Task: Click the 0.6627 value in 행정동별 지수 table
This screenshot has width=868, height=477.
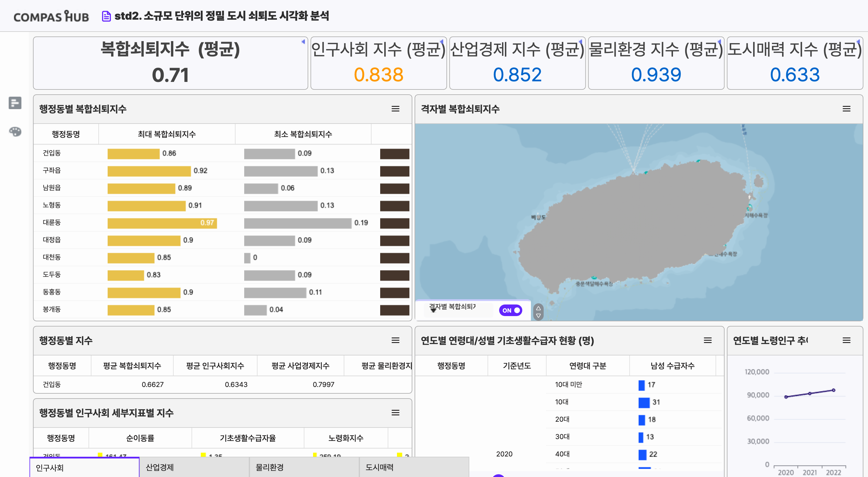Action: pos(152,384)
